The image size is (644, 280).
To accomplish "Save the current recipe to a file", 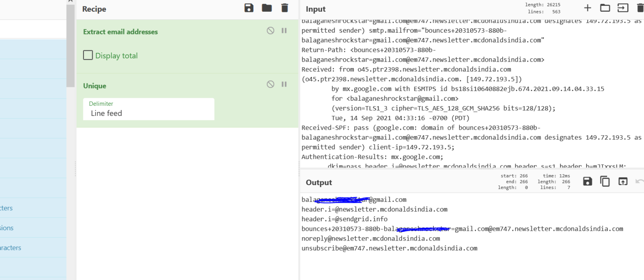I will pyautogui.click(x=249, y=8).
